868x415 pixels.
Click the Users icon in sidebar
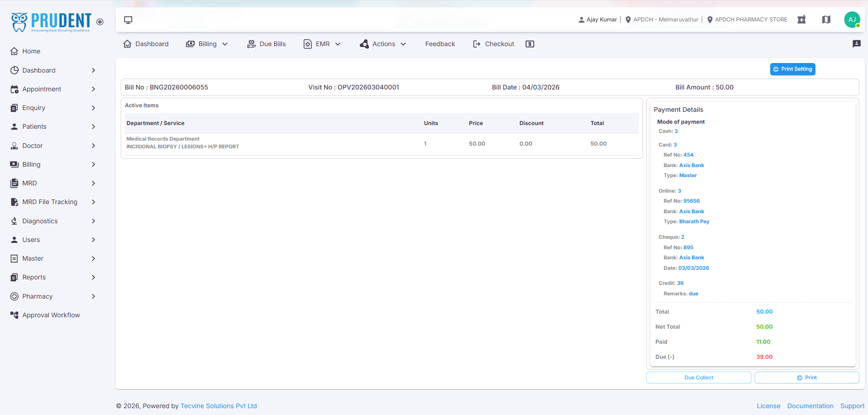(15, 240)
